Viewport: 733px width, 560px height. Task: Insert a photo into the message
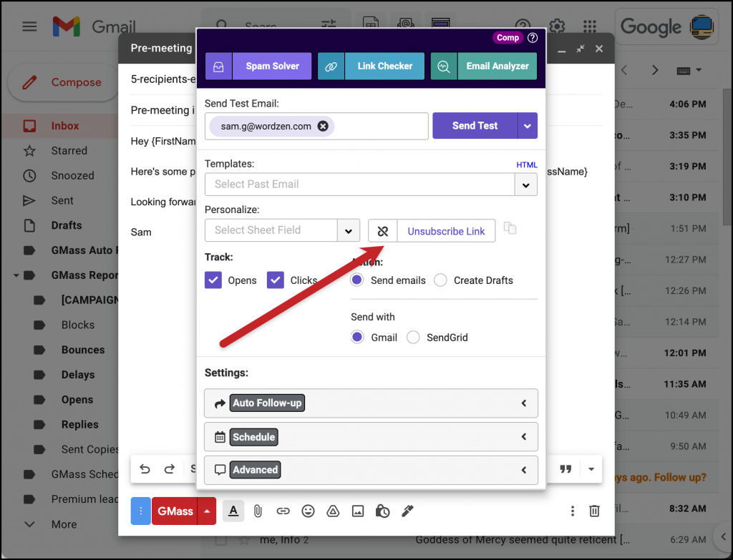pyautogui.click(x=358, y=511)
